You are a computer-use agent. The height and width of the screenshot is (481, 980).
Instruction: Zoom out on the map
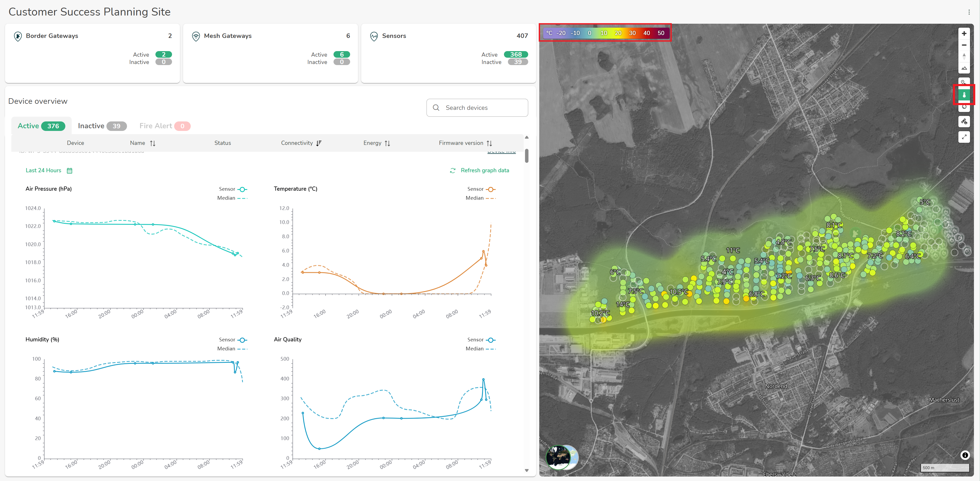[x=964, y=45]
